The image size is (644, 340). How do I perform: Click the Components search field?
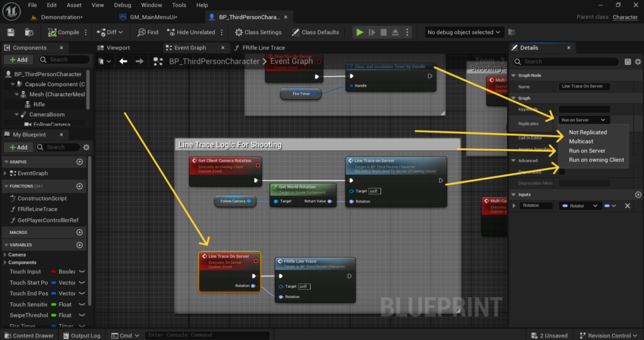pos(65,60)
